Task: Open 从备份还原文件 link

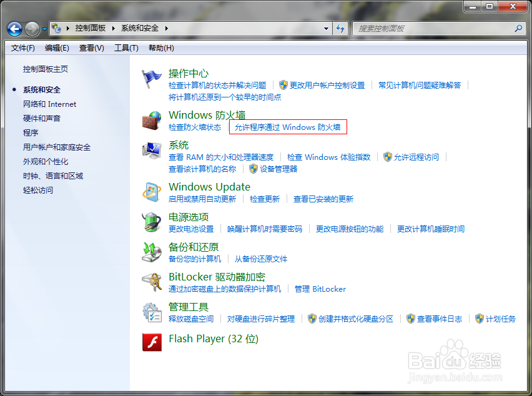Action: coord(261,259)
